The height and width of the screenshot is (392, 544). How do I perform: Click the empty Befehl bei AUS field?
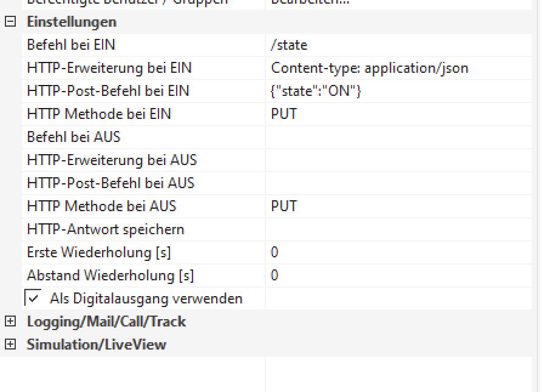click(398, 137)
